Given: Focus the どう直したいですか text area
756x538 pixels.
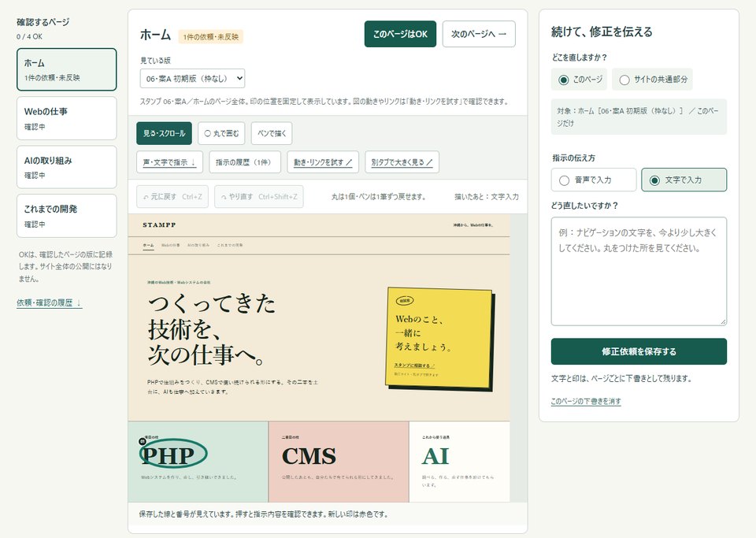Looking at the screenshot, I should 639,272.
